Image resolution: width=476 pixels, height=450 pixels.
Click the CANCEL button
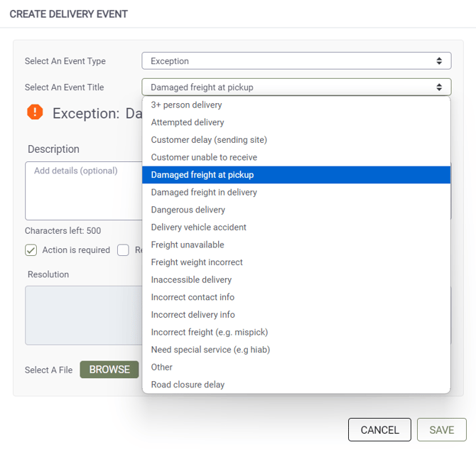379,429
